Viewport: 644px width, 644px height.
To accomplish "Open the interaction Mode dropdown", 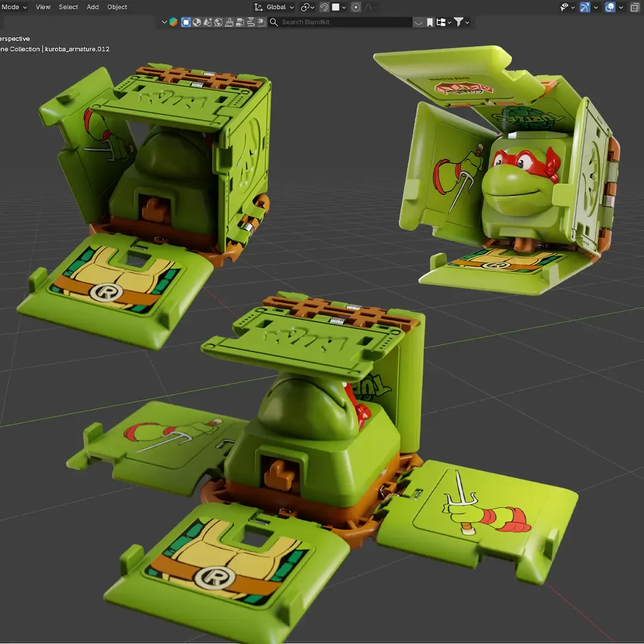I will [x=14, y=7].
